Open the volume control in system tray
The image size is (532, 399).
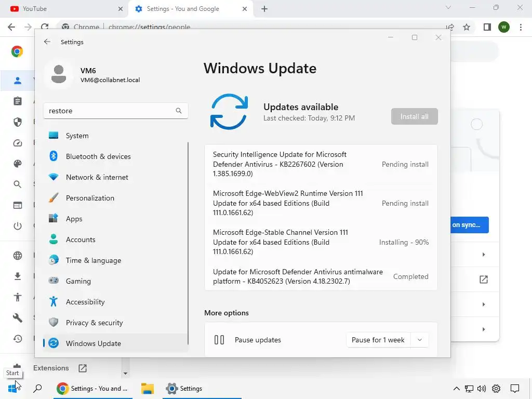[482, 389]
